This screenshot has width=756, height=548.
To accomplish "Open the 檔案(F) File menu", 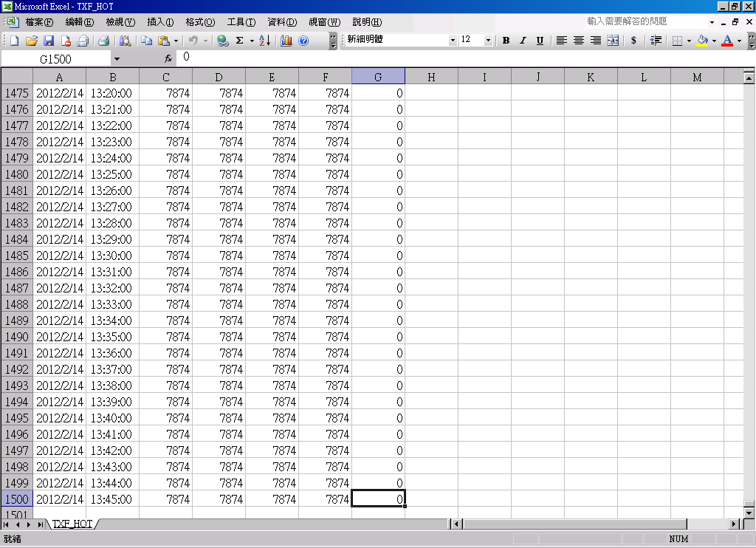I will click(x=39, y=22).
